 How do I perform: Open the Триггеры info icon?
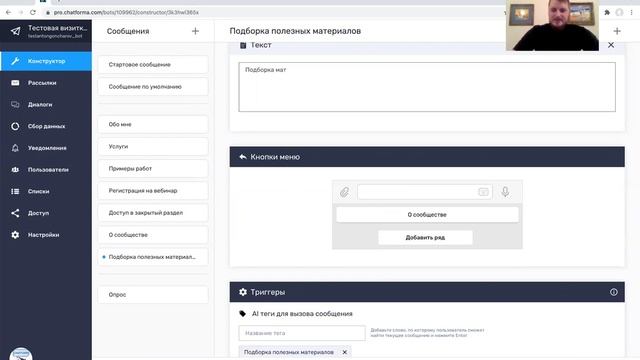[613, 292]
